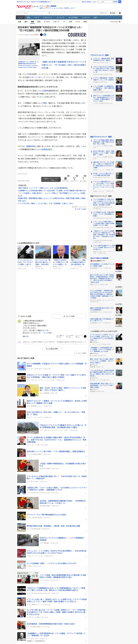Select the ランキング navigation tab
138x644 pixels.
[86, 17]
